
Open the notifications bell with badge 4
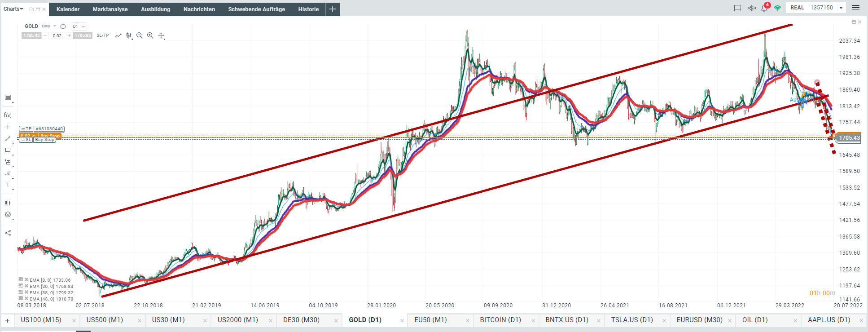tap(765, 8)
